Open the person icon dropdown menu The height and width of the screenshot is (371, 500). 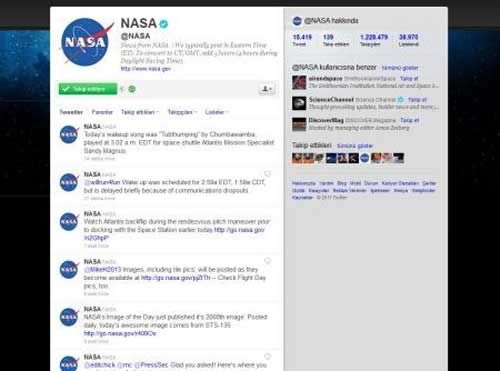point(267,89)
